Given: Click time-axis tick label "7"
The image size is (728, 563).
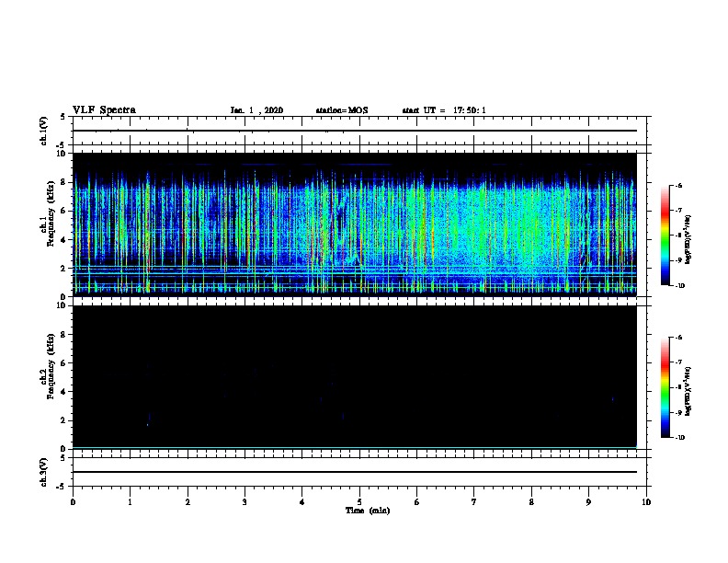Looking at the screenshot, I should [x=474, y=502].
